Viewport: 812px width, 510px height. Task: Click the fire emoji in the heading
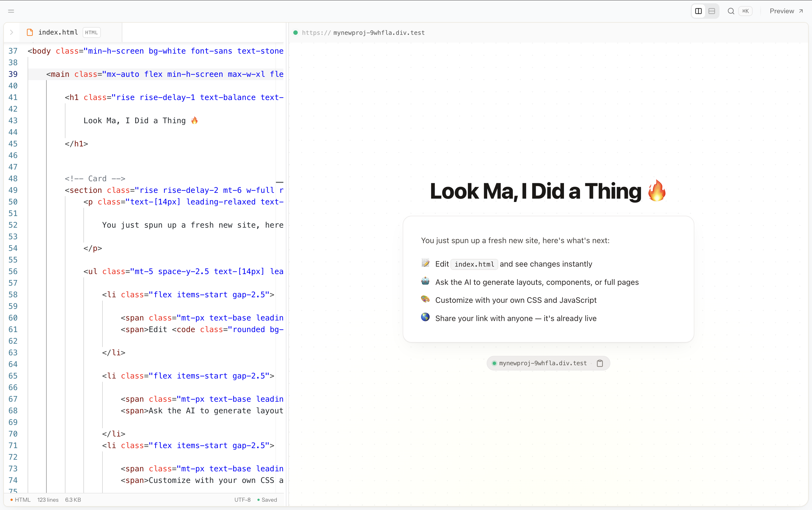pyautogui.click(x=657, y=191)
